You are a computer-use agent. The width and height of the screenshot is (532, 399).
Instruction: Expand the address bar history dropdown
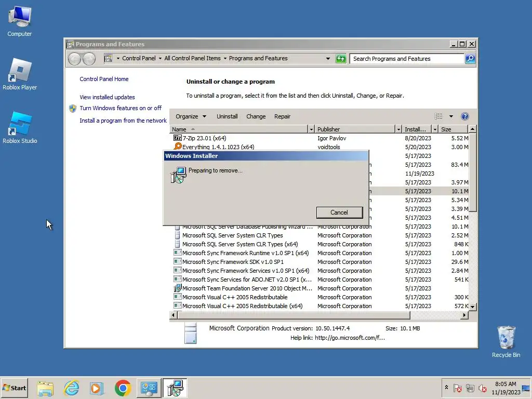[x=328, y=59]
